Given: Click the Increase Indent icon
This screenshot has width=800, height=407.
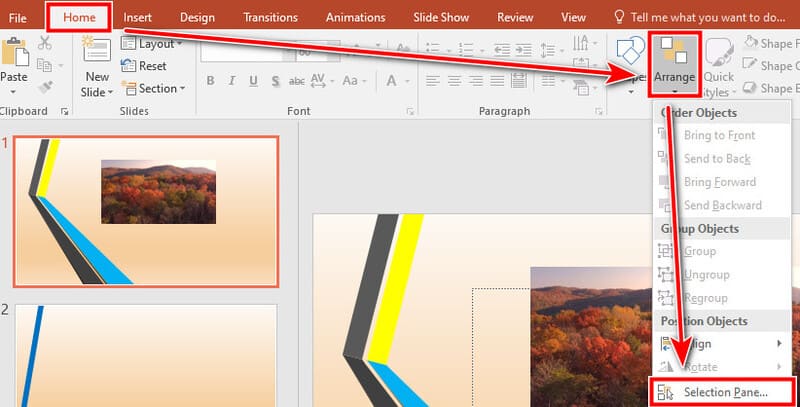Looking at the screenshot, I should point(523,50).
